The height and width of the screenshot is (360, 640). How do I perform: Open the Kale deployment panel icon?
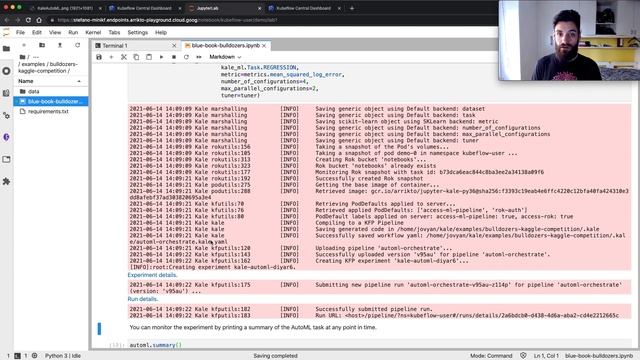6,137
